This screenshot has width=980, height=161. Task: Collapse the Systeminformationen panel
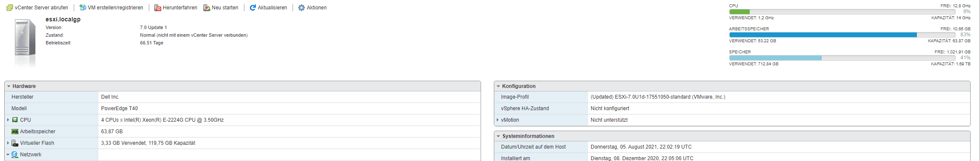pos(498,136)
